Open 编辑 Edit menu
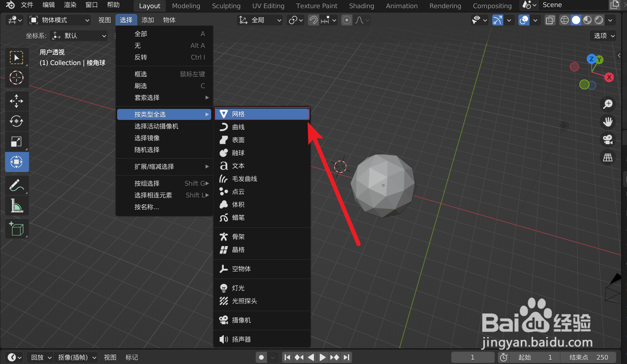The height and width of the screenshot is (364, 627). (x=49, y=5)
